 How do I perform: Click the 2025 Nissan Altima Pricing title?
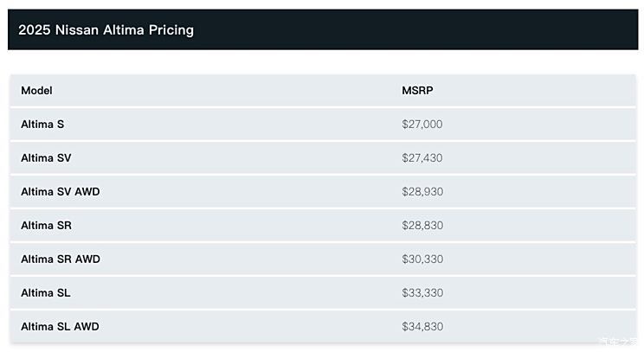106,30
